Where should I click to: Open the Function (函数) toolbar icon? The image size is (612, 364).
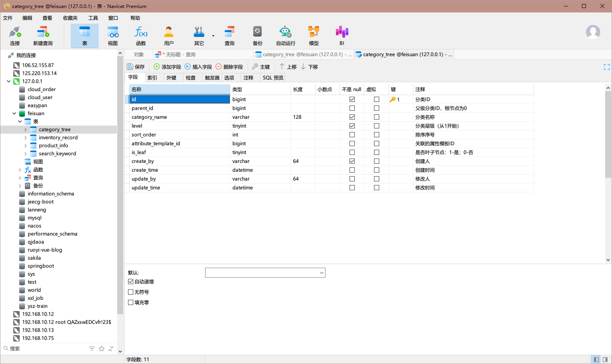(x=141, y=36)
